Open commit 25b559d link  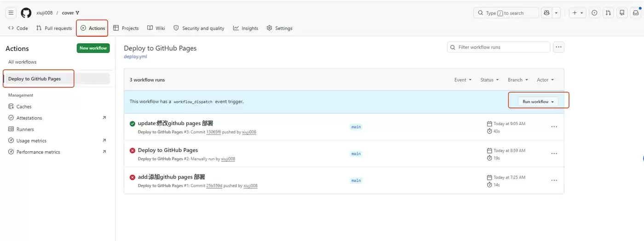214,186
